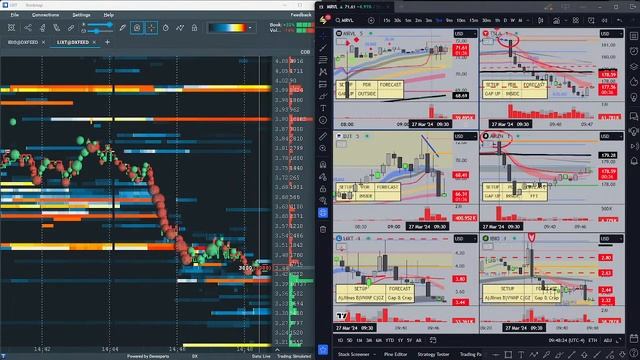The height and width of the screenshot is (360, 640).
Task: Toggle the ETH extended hours button
Action: [593, 340]
